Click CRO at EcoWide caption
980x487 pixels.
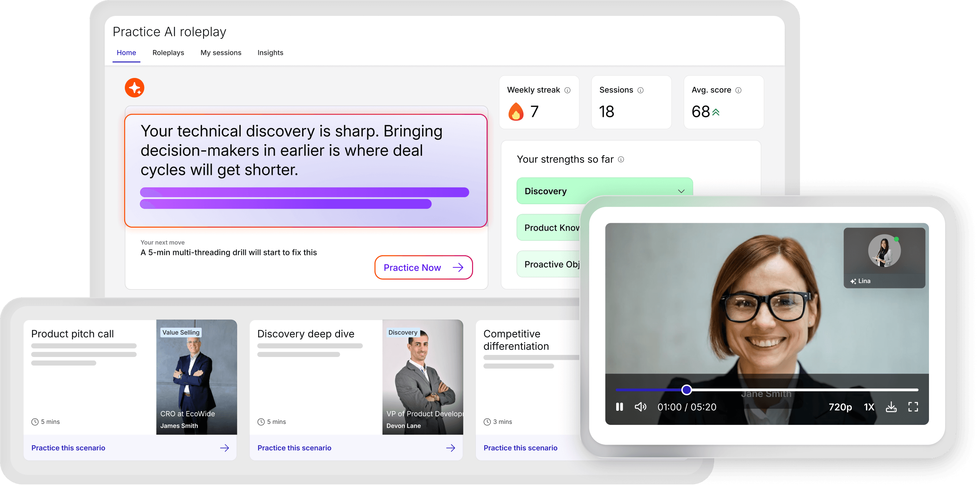click(x=187, y=414)
